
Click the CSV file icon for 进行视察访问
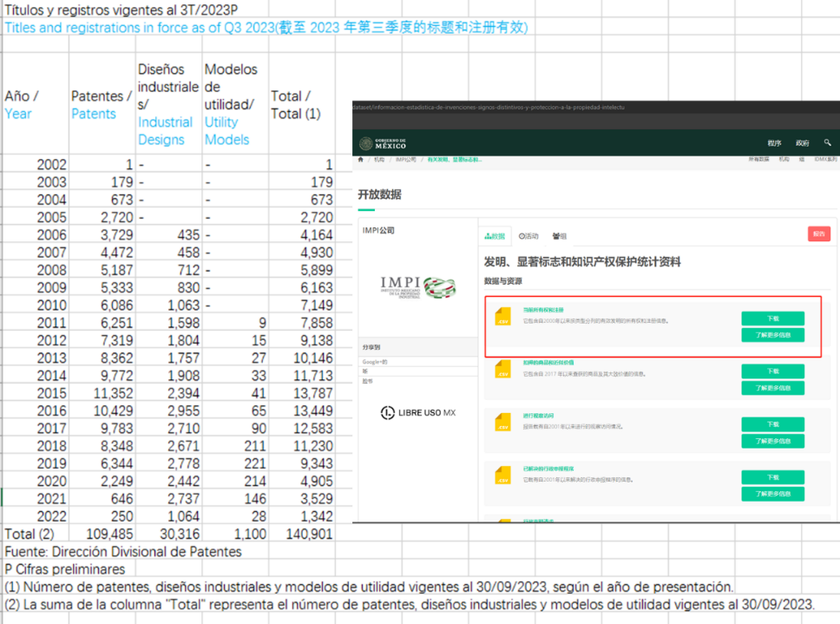pos(502,422)
